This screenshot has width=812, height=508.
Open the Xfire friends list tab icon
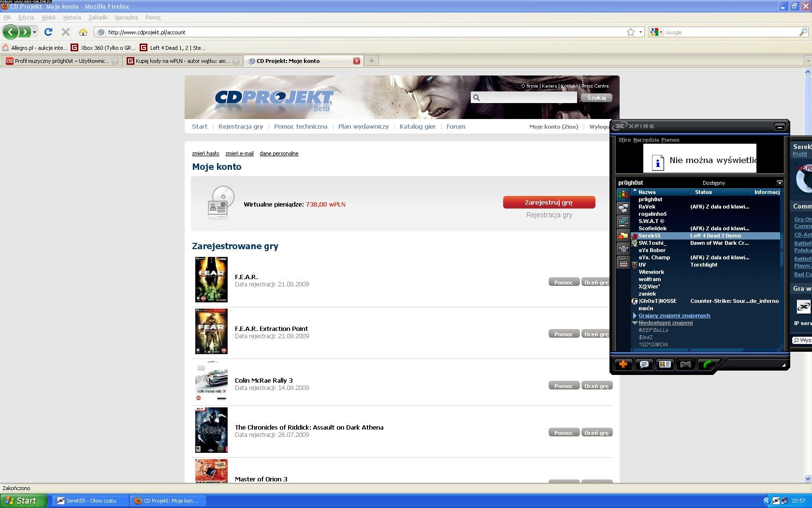[x=623, y=195]
